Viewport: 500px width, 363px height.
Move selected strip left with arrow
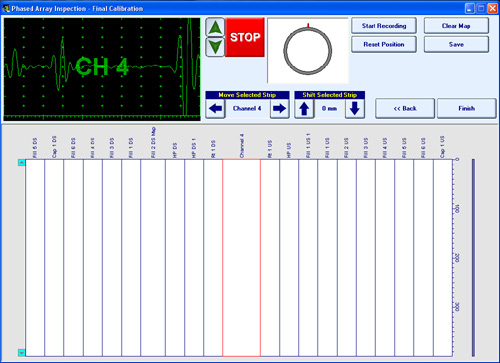215,108
